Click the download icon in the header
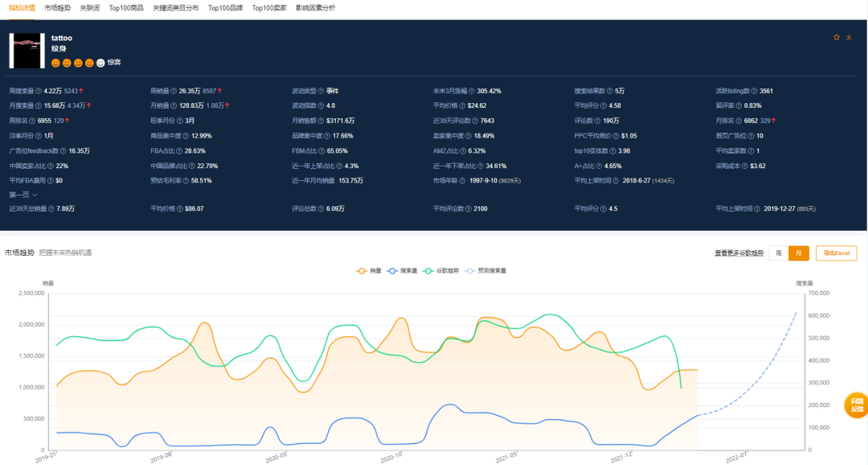 pos(849,37)
